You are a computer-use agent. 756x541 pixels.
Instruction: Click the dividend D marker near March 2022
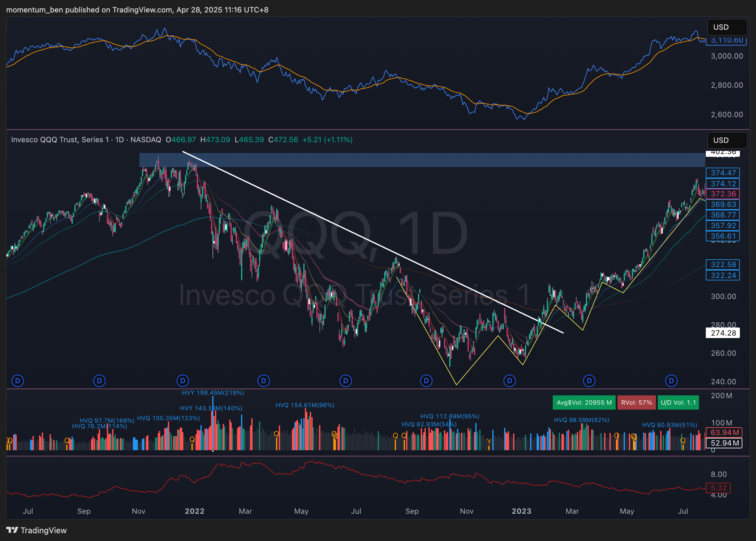(x=263, y=380)
